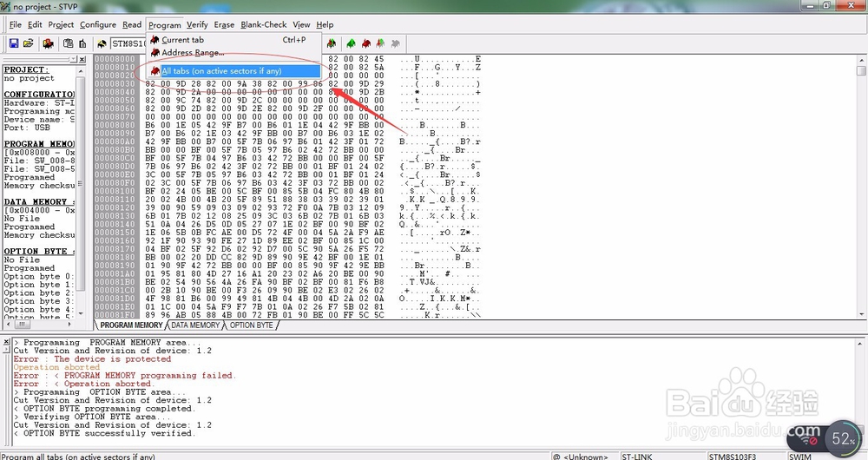Click address row 00008000
The image size is (868, 460).
click(115, 59)
